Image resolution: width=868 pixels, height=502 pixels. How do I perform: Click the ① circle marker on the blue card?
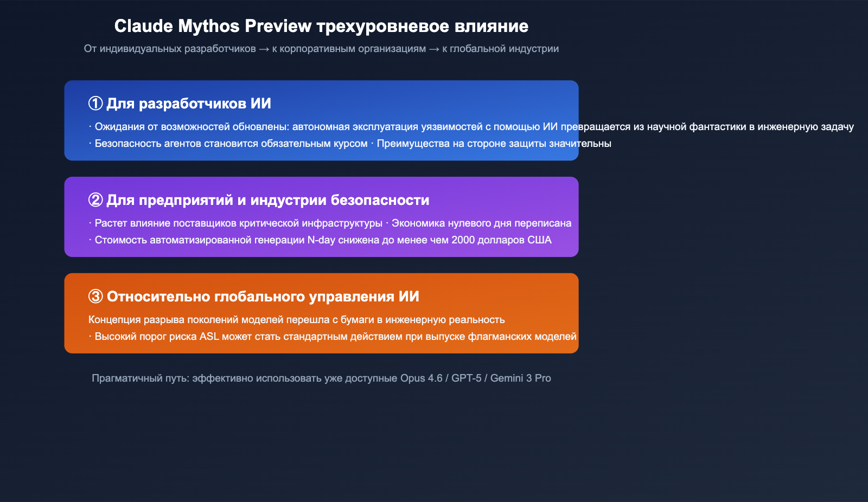(x=95, y=103)
